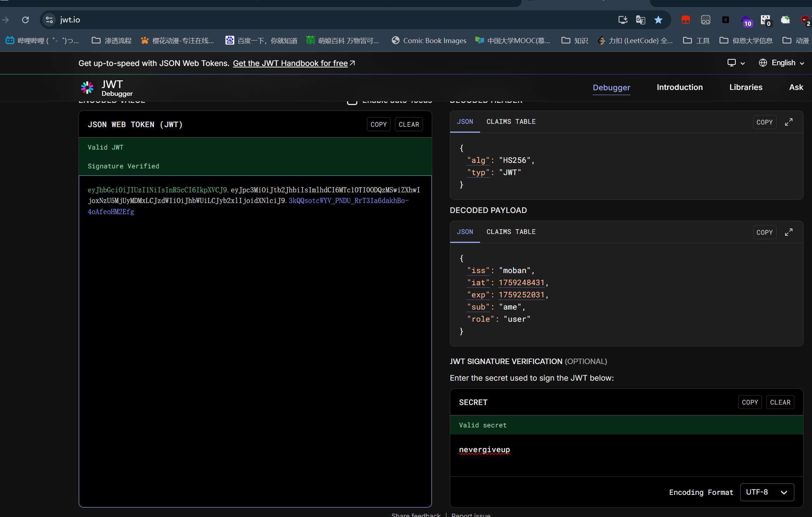812x517 pixels.
Task: Open the 渗透流程 bookmark folder
Action: click(x=112, y=41)
